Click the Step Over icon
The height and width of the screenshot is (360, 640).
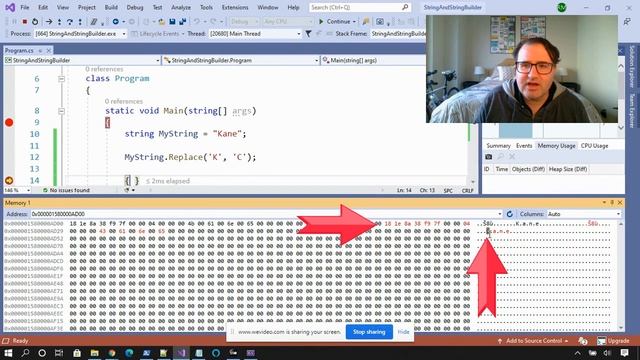[x=70, y=22]
